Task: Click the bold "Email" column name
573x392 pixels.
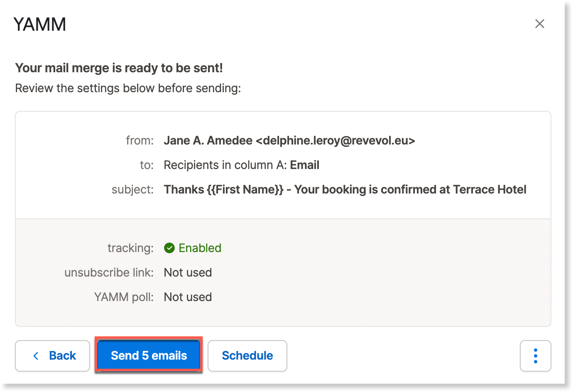Action: [x=304, y=165]
